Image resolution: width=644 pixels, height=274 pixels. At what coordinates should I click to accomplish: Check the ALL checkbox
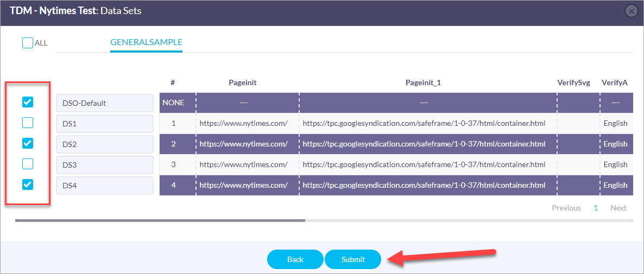[28, 43]
